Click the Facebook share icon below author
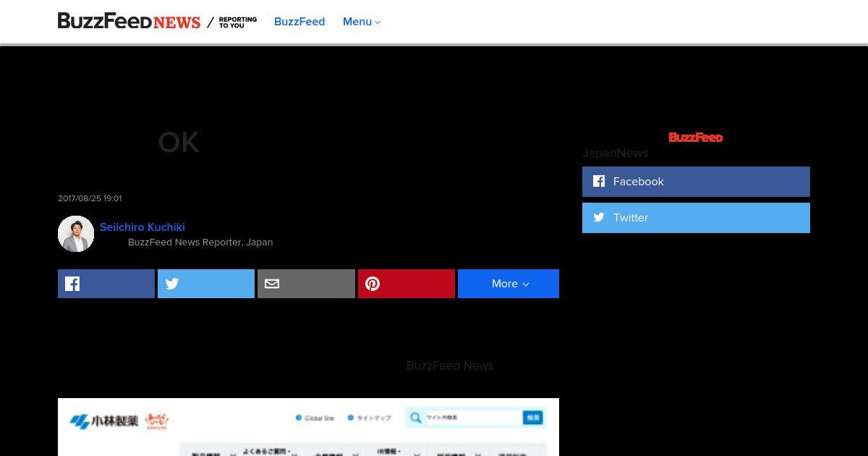Image resolution: width=868 pixels, height=456 pixels. click(x=106, y=284)
